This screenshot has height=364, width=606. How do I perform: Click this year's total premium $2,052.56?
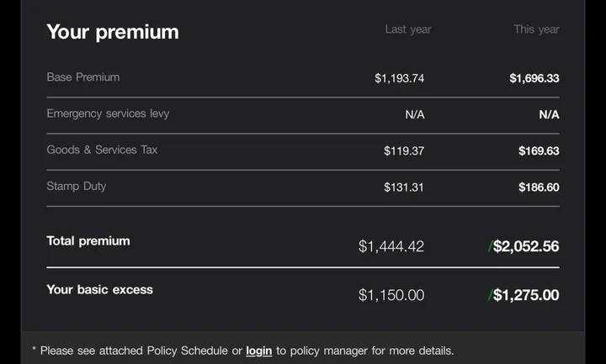pyautogui.click(x=527, y=246)
